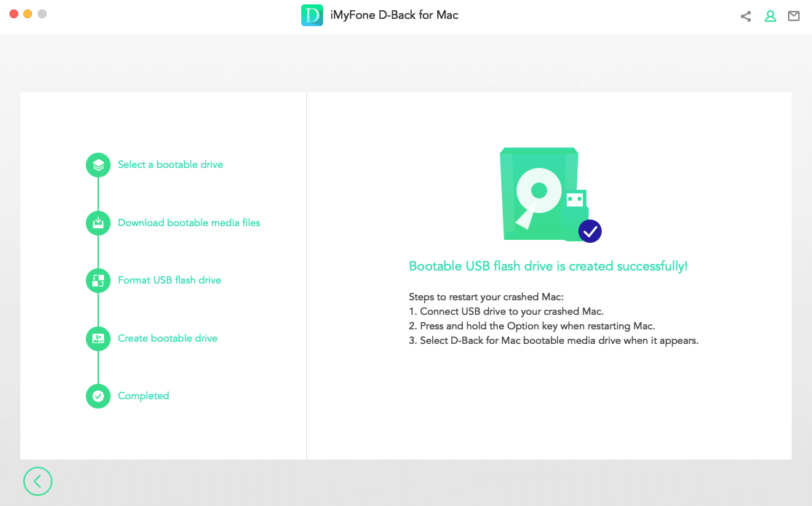812x506 pixels.
Task: Click the iMyFone D-Back app logo
Action: (312, 15)
